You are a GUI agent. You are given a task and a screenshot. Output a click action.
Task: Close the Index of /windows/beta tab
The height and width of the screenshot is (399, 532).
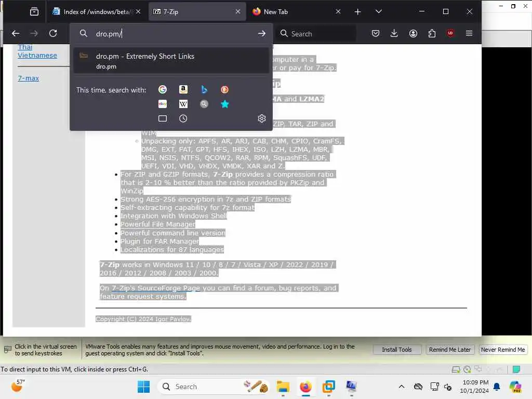(x=138, y=11)
